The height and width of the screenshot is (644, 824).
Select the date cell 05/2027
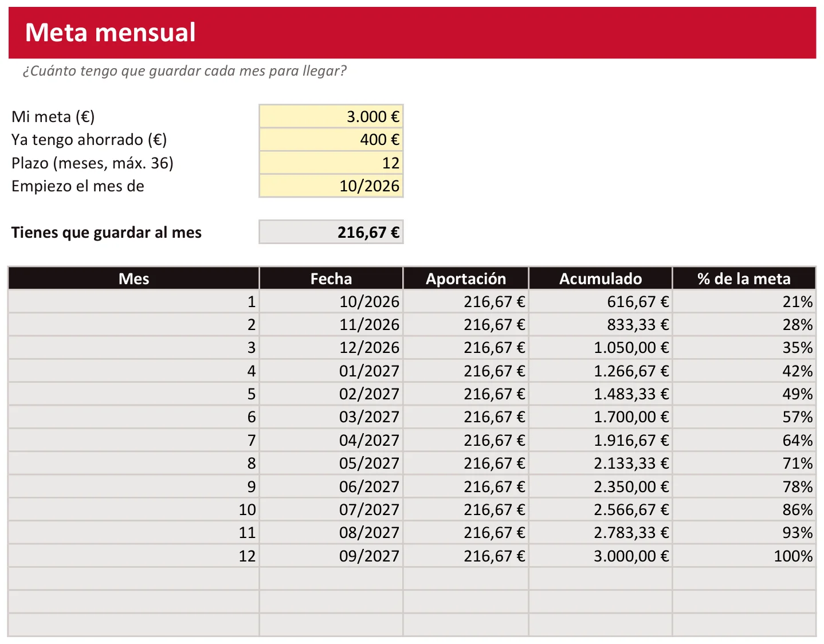tap(331, 463)
